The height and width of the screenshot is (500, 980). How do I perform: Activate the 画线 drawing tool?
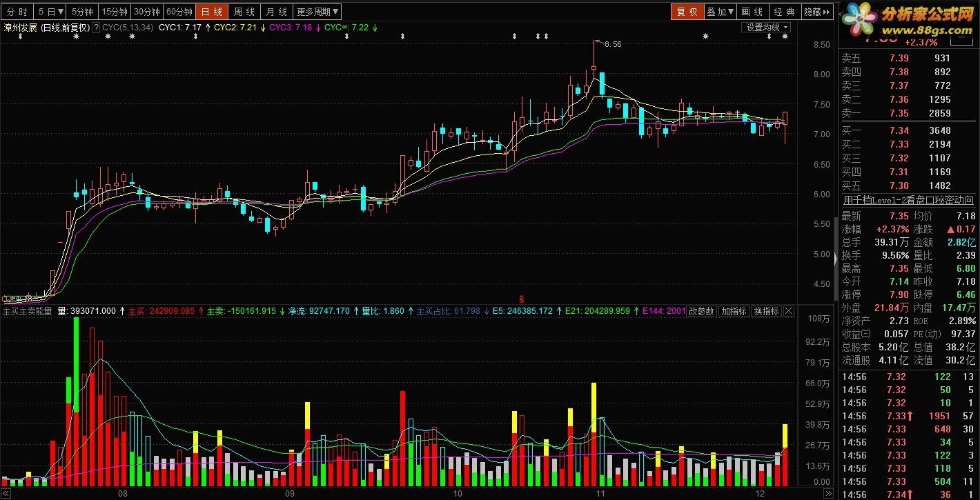click(752, 12)
